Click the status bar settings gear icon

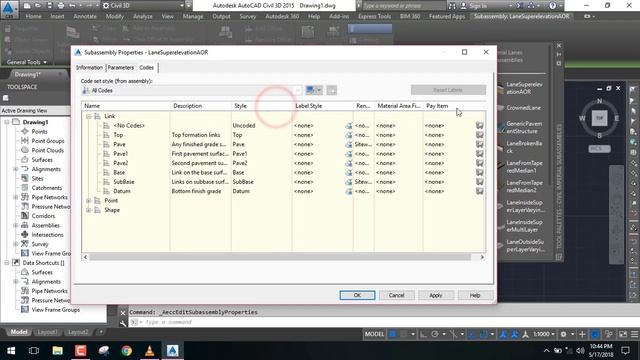coord(563,334)
